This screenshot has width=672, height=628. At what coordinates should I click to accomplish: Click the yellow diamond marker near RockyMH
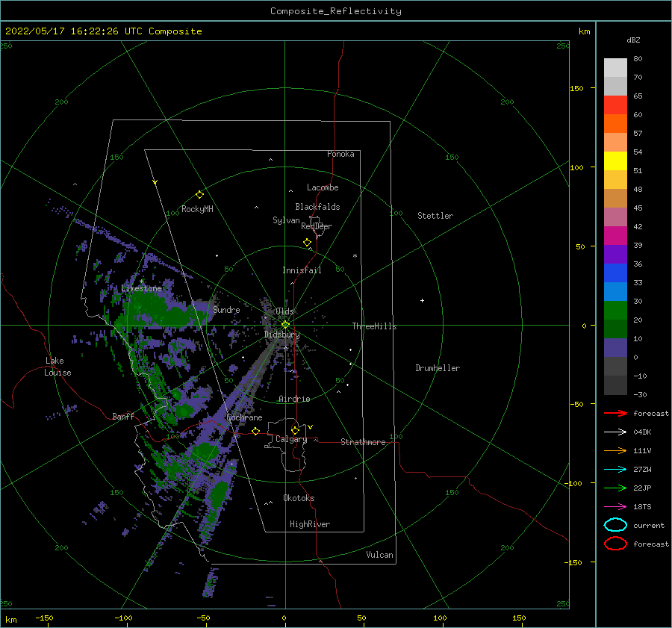point(199,195)
